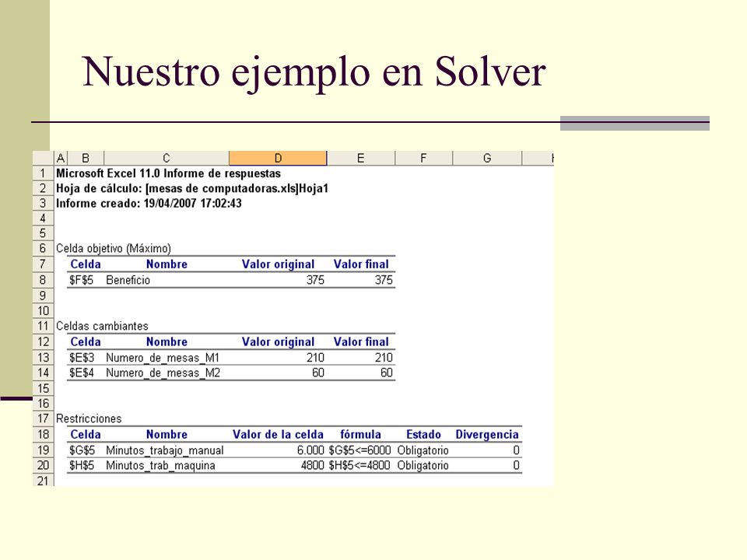Image resolution: width=747 pixels, height=560 pixels.
Task: Click Numero_de_mesas_M2 valor original 60
Action: (x=318, y=373)
